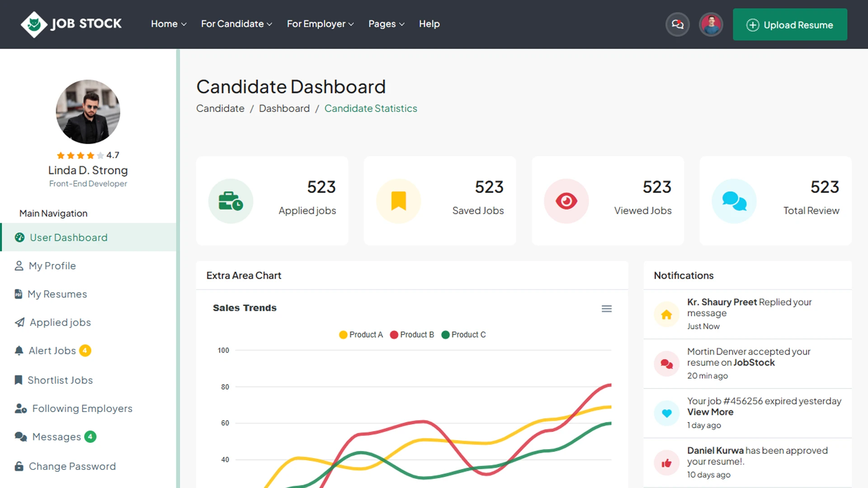Click JobStock text in Mortin Denver notification

(754, 362)
